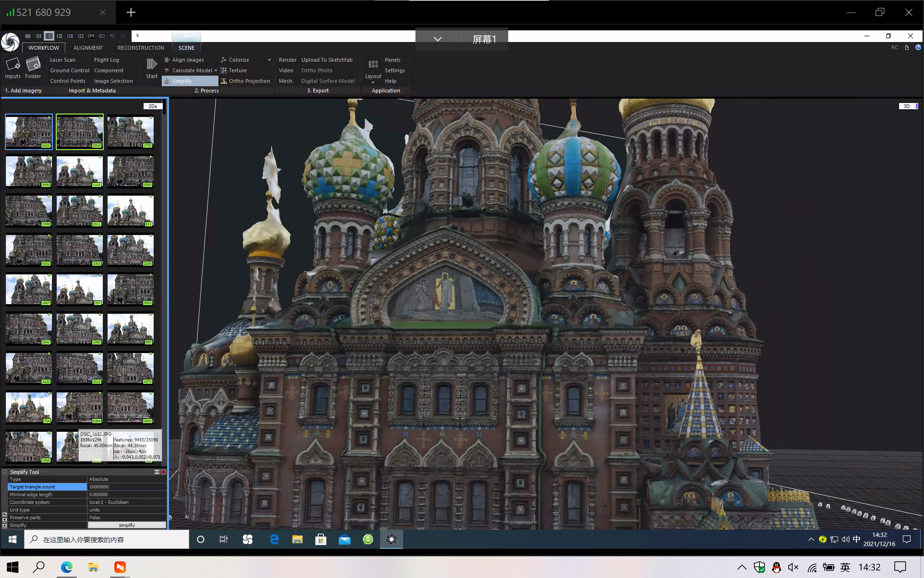924x578 pixels.
Task: Click the blue help question icon top-right
Action: (x=918, y=47)
